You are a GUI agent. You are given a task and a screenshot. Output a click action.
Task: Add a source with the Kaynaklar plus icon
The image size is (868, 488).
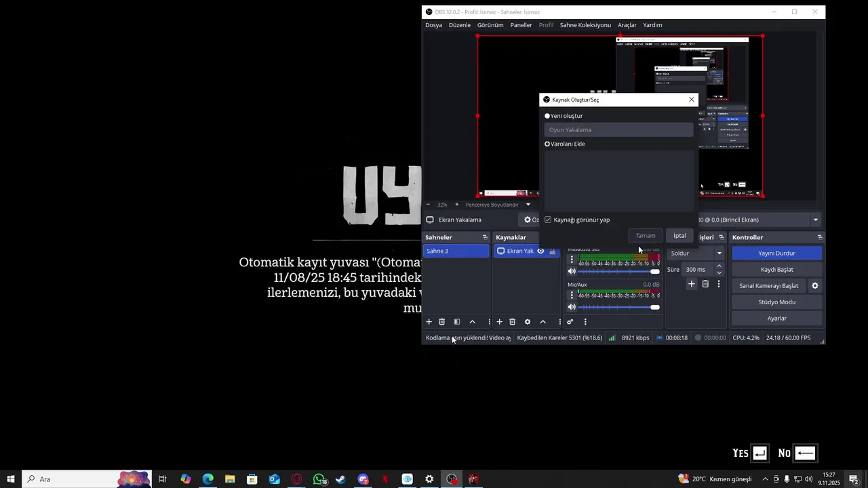click(x=499, y=322)
